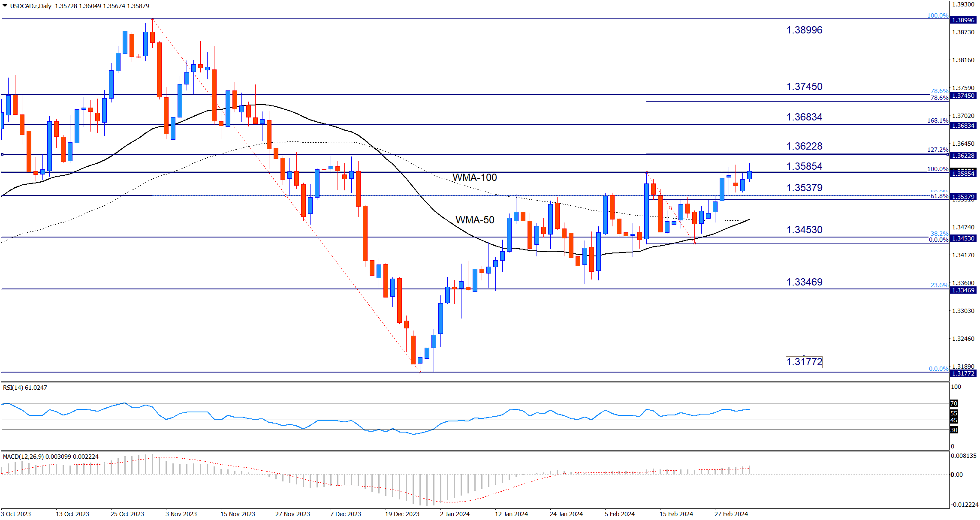
Task: Select the 1.36228 level label
Action: click(x=804, y=146)
